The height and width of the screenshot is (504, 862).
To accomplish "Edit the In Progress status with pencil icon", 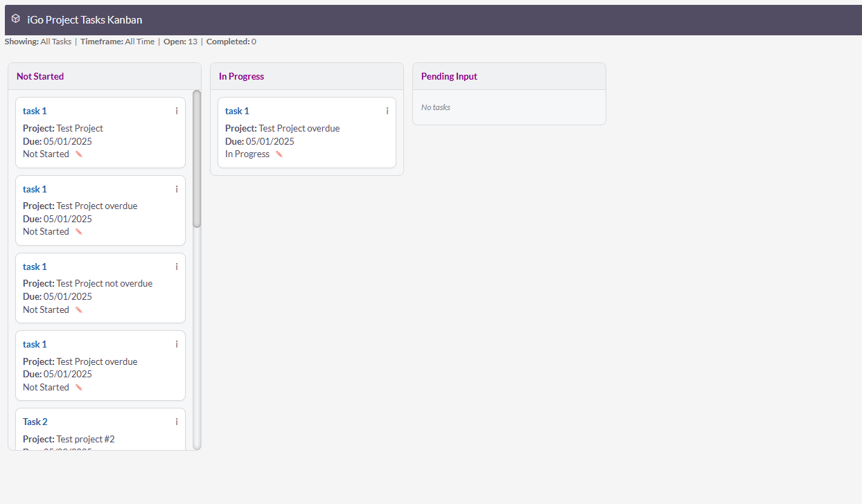I will coord(279,154).
